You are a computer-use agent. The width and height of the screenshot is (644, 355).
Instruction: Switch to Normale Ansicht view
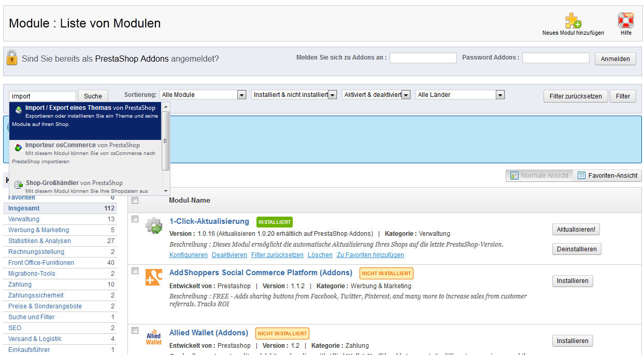pyautogui.click(x=539, y=176)
